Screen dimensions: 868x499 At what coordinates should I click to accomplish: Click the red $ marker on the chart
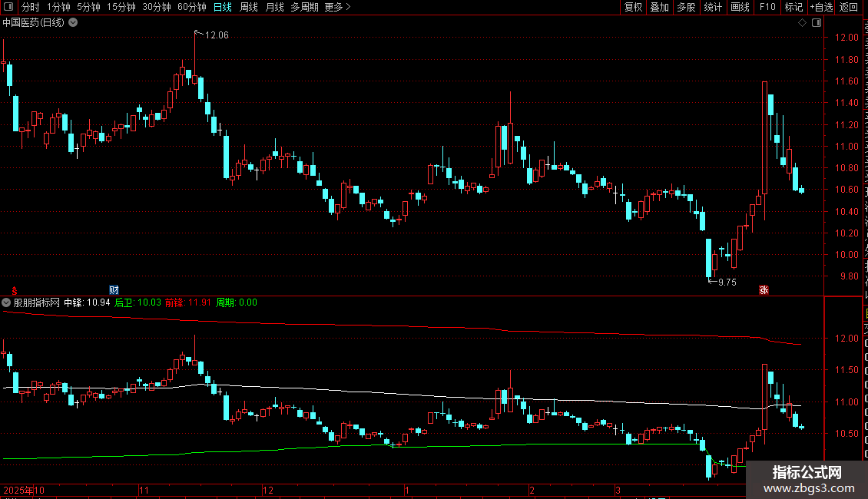coord(15,290)
